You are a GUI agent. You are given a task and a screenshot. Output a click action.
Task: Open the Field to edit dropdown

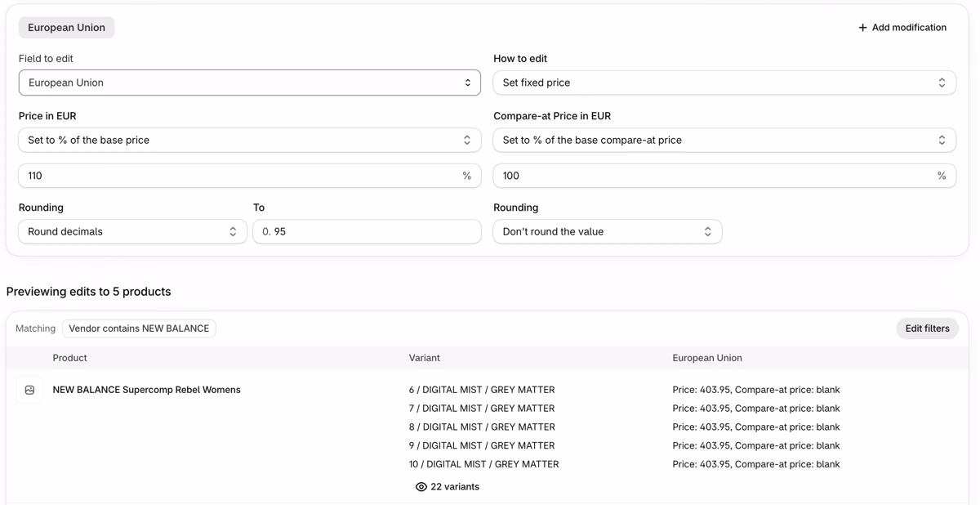[x=250, y=83]
